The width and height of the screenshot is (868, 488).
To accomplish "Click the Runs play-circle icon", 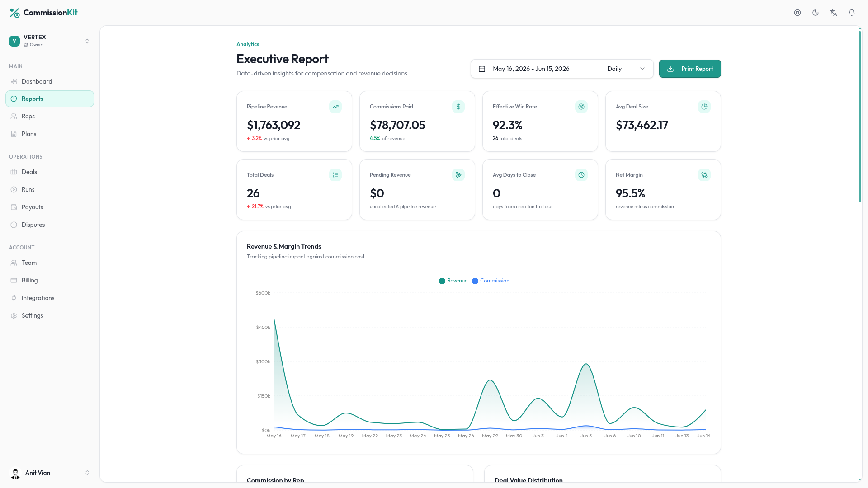I will (14, 189).
